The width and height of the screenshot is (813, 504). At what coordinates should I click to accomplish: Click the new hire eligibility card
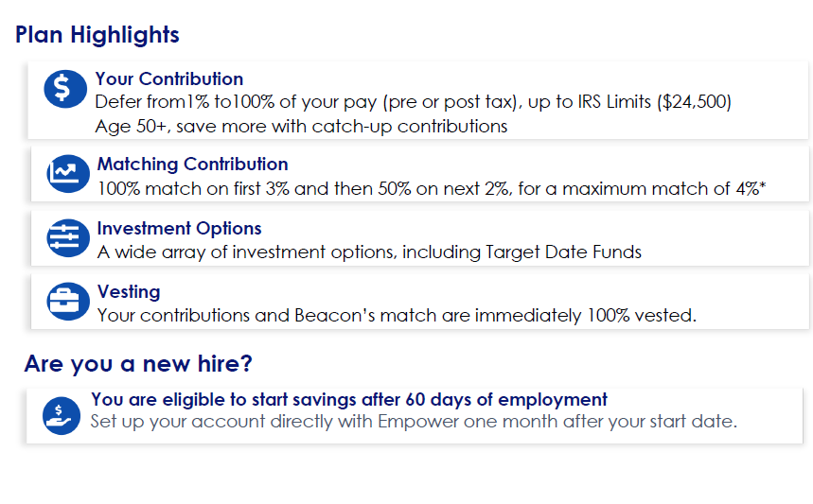click(x=415, y=415)
